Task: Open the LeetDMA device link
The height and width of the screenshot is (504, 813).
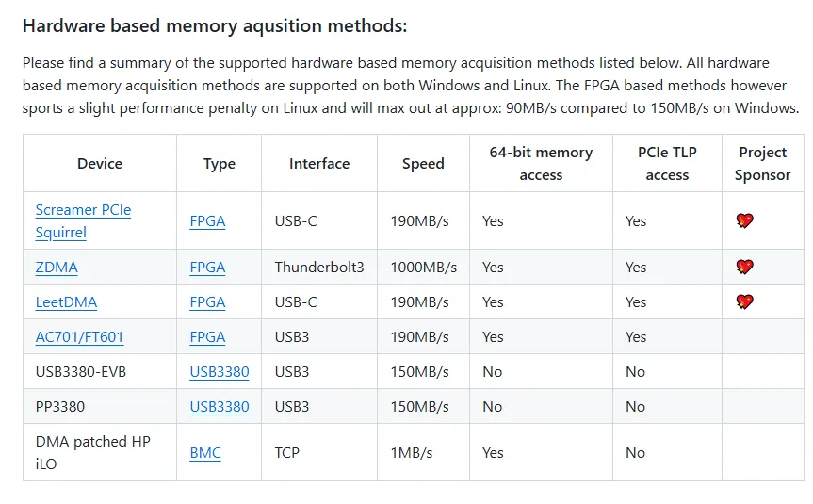Action: click(66, 301)
